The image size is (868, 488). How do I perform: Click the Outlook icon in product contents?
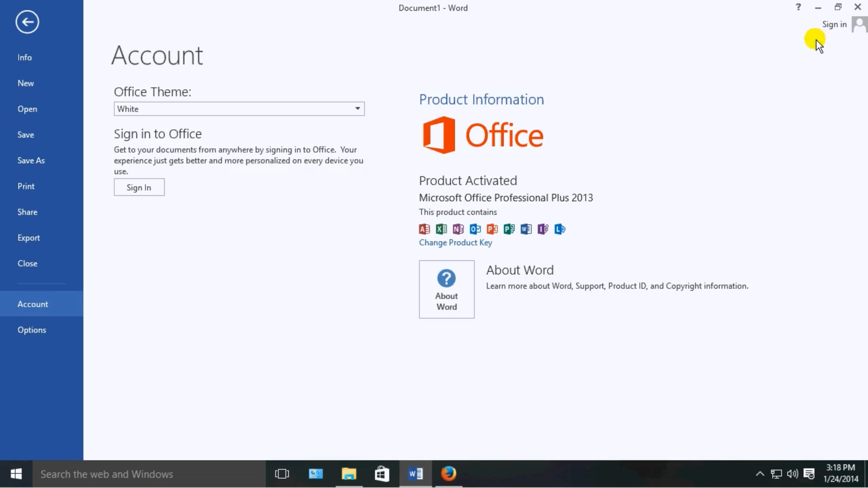pos(475,229)
